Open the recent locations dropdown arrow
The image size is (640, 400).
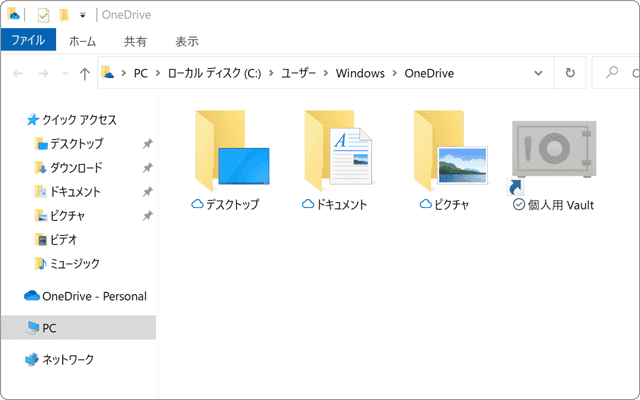[x=65, y=73]
